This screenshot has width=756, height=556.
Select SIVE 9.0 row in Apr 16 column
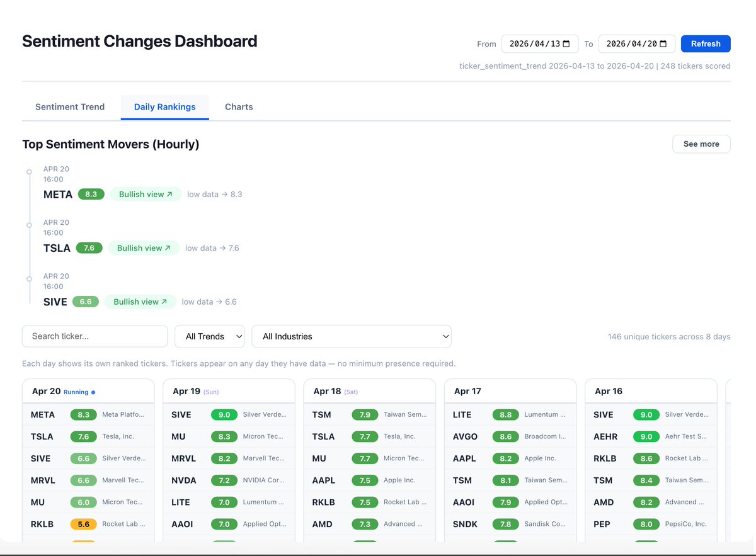pos(651,414)
